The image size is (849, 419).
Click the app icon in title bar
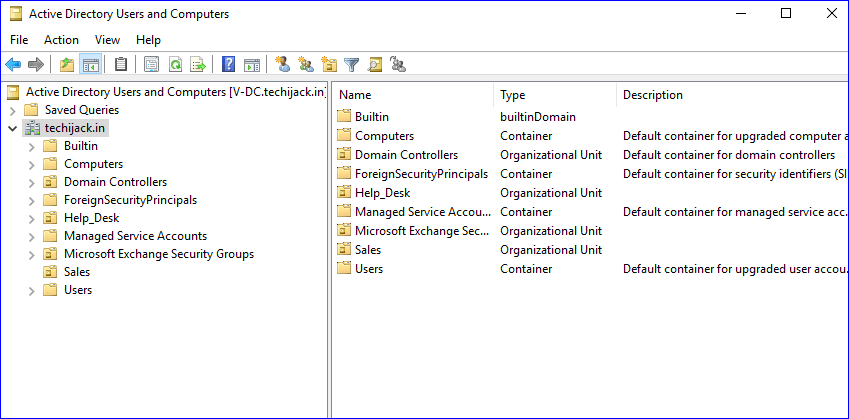pos(16,14)
